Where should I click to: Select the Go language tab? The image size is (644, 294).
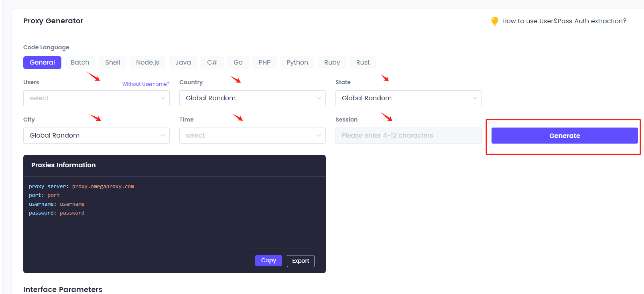tap(238, 63)
